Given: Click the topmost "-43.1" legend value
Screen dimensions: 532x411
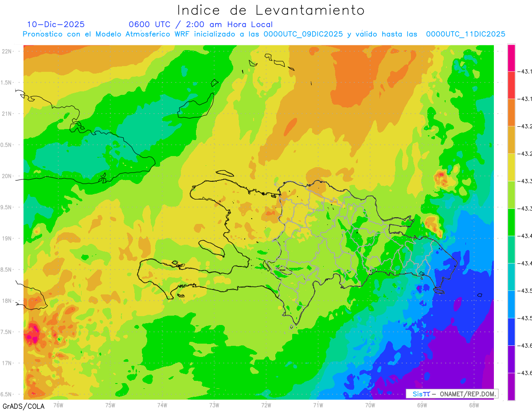Looking at the screenshot, I should [x=525, y=71].
